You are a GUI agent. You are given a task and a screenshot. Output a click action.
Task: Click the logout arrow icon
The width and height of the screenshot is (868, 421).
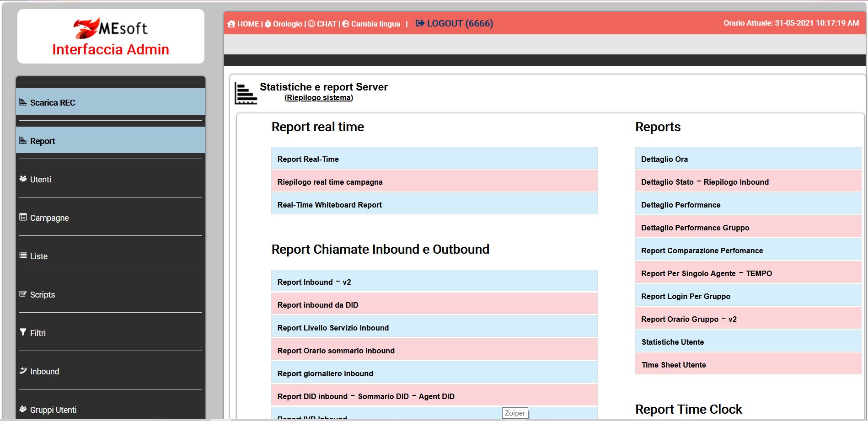click(420, 23)
